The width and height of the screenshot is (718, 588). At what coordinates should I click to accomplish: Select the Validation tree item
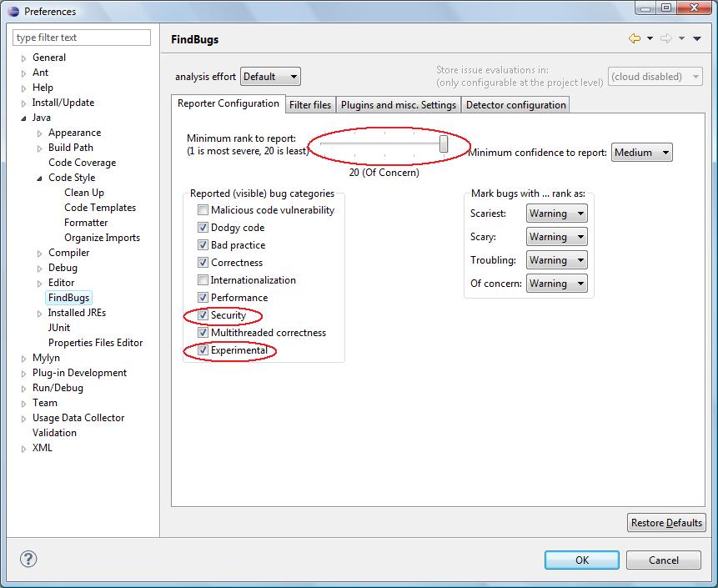click(x=54, y=433)
